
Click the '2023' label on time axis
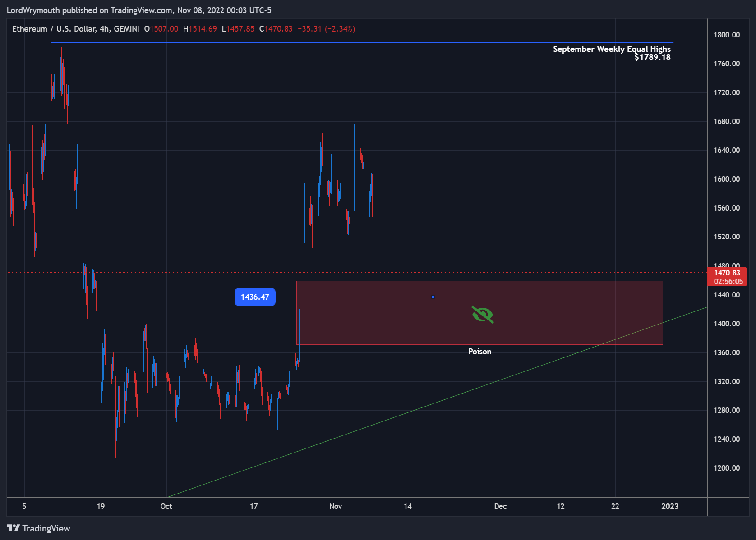click(670, 506)
